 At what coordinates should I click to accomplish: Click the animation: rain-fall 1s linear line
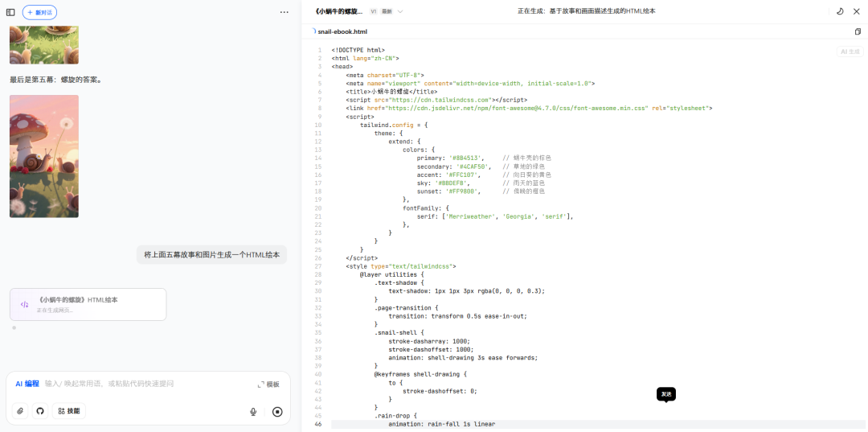tap(442, 424)
